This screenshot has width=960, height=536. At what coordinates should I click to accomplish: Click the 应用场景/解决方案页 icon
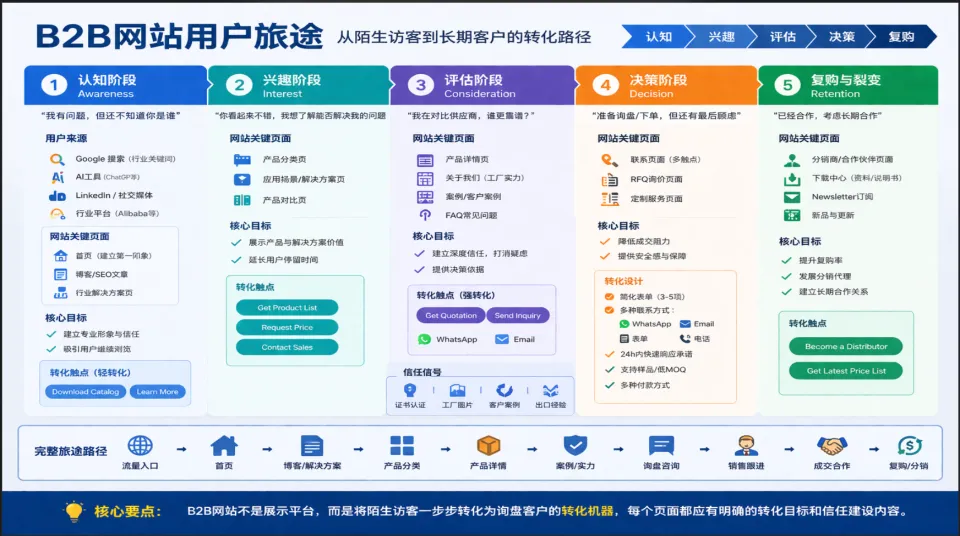[242, 179]
